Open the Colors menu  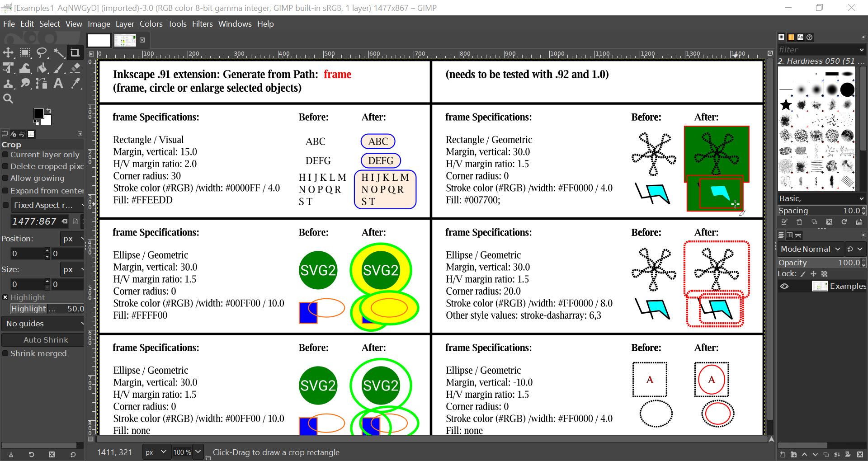point(151,24)
